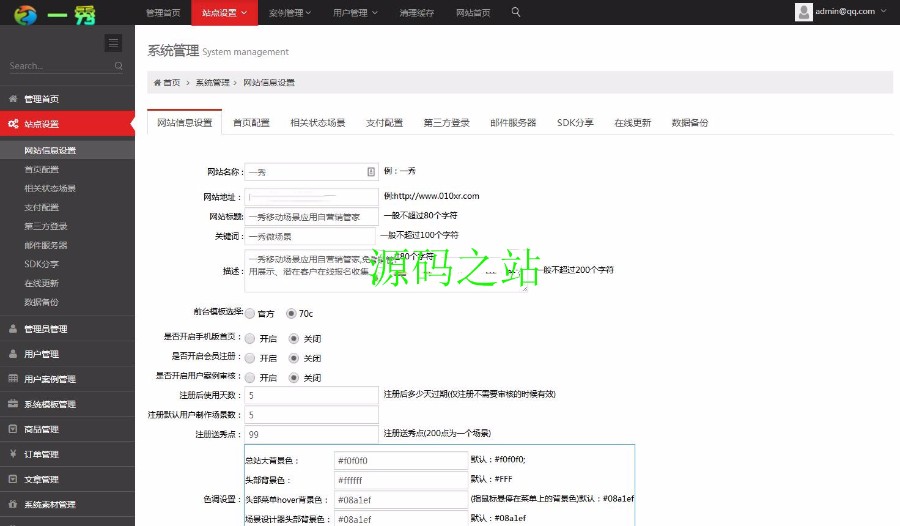This screenshot has height=526, width=900.
Task: Enable 是否开启手机版首页 with 开启 radio
Action: pyautogui.click(x=250, y=339)
